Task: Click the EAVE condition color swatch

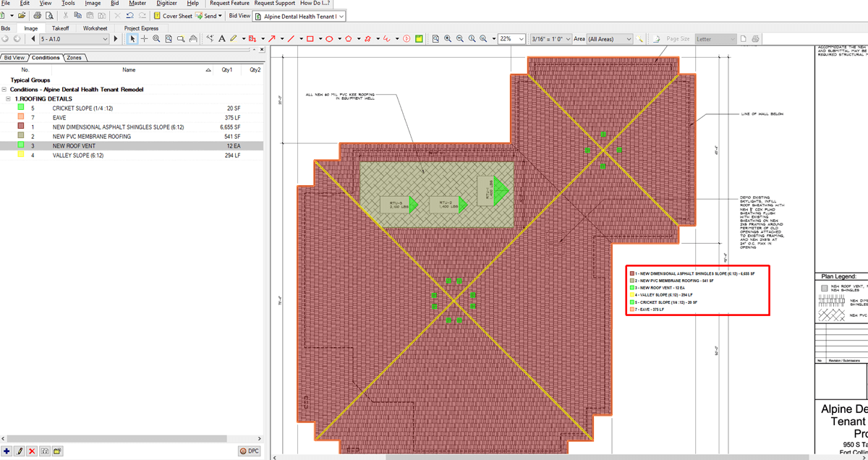Action: point(22,117)
